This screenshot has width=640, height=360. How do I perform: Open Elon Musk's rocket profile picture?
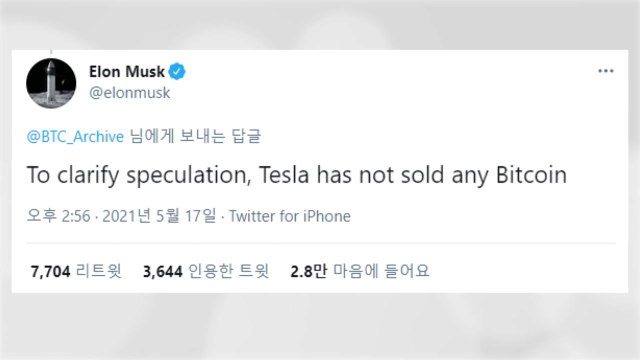[51, 83]
